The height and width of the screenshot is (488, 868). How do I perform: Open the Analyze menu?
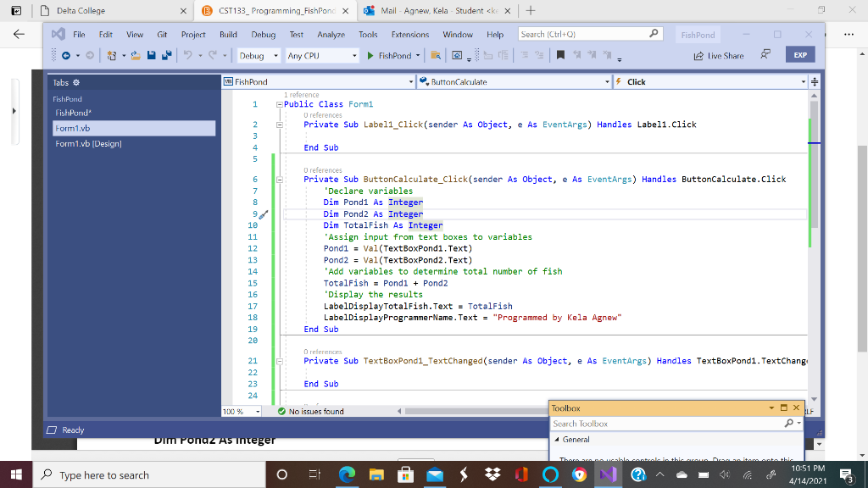(x=331, y=34)
